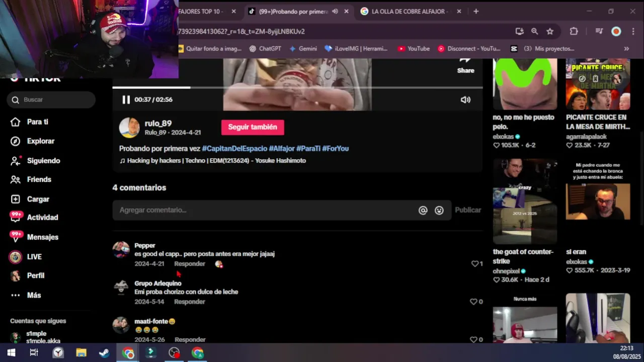Open the ChatGPT bookmark
The width and height of the screenshot is (644, 362).
pyautogui.click(x=265, y=49)
